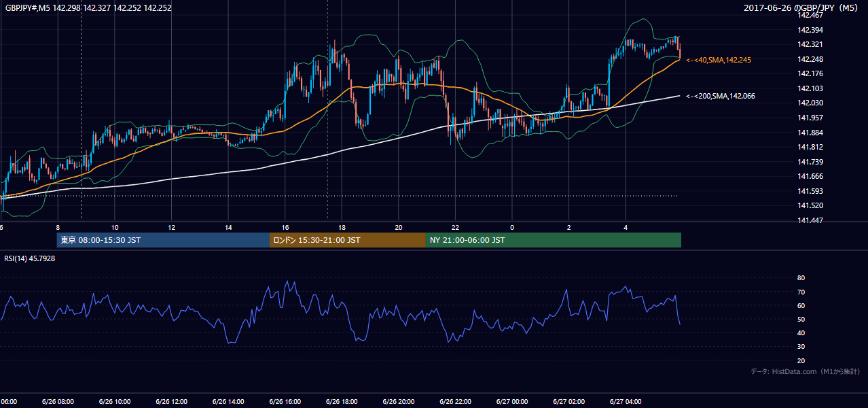Click the bottom time label 6/26 14:00

tap(228, 402)
